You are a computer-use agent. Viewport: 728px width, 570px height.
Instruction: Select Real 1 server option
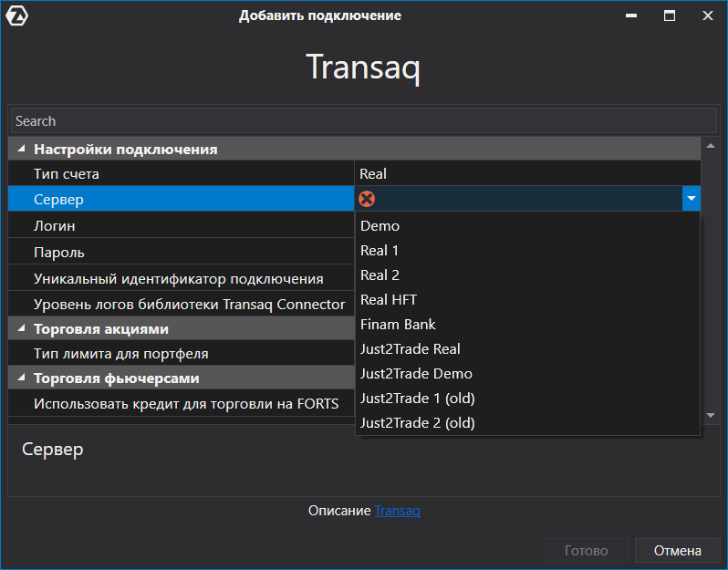coord(527,250)
